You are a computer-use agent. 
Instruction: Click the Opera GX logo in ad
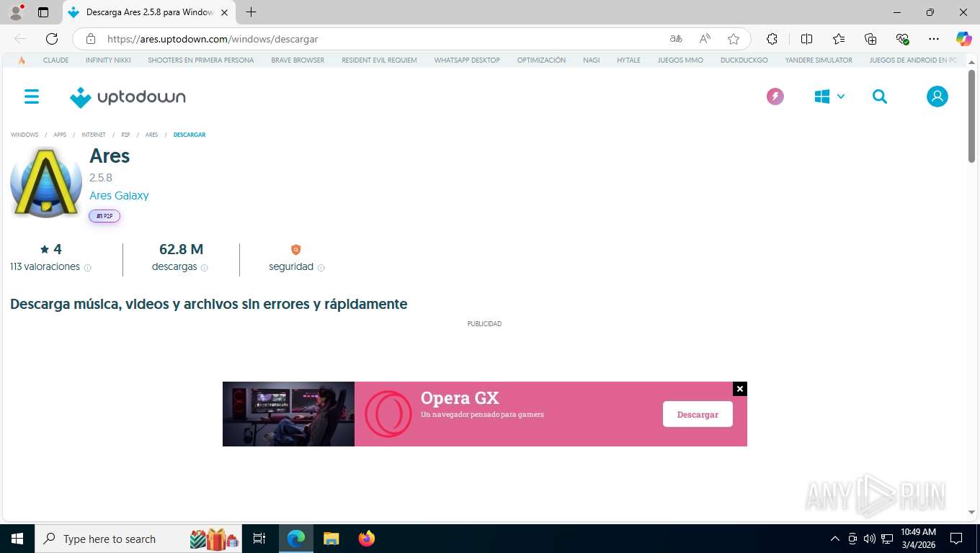[x=388, y=414]
